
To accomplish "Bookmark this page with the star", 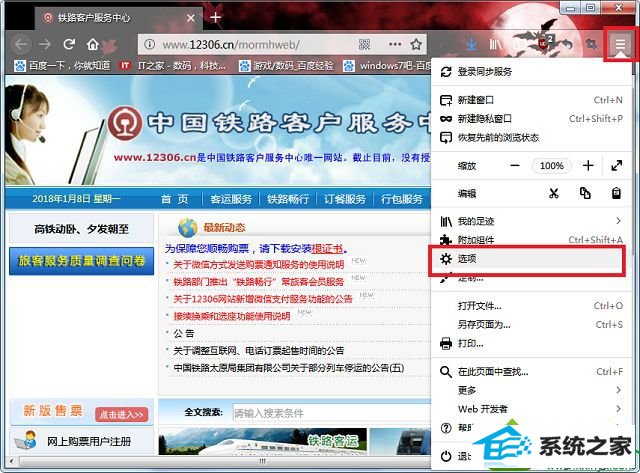I will click(416, 44).
